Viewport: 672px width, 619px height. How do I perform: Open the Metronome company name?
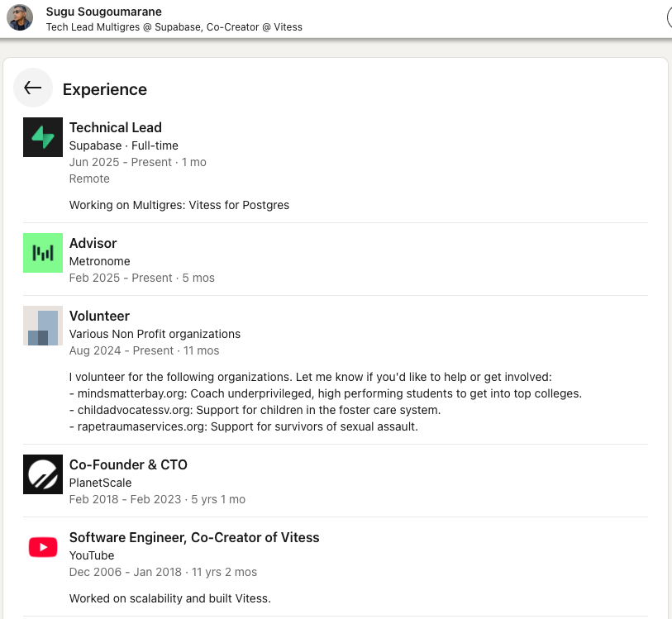point(99,261)
